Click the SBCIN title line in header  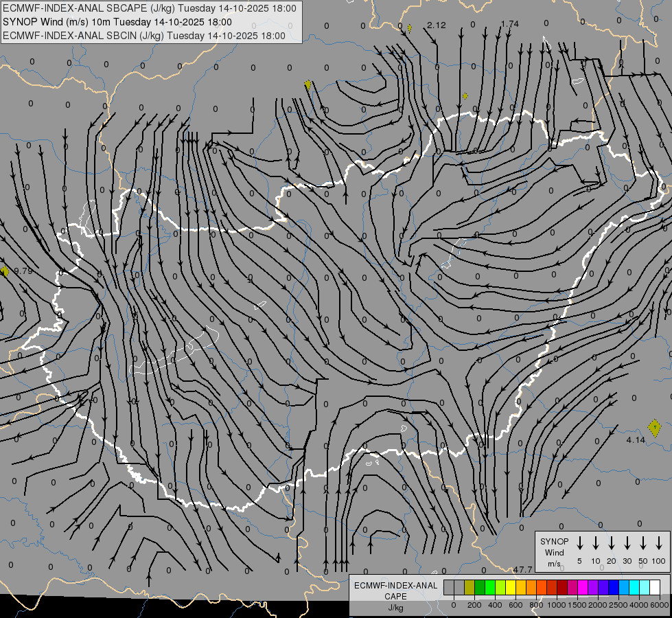(x=144, y=36)
